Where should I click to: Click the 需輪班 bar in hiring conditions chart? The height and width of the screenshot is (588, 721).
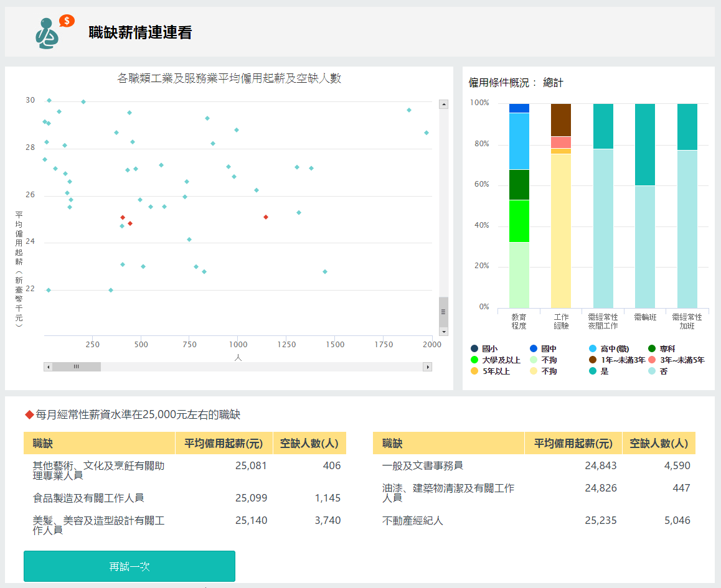pyautogui.click(x=645, y=205)
